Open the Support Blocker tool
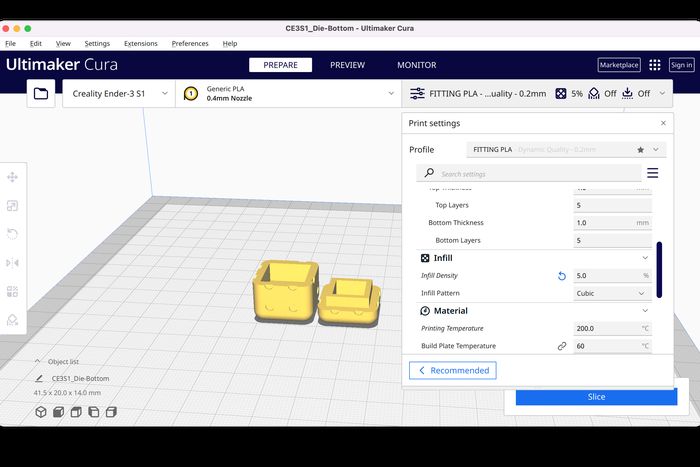Screen dimensions: 700x467 (13, 320)
